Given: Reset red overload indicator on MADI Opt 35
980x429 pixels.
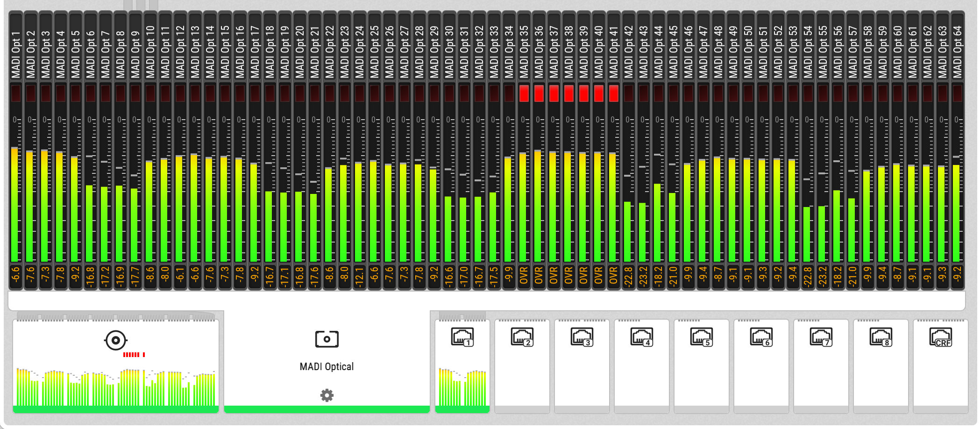Looking at the screenshot, I should coord(524,93).
